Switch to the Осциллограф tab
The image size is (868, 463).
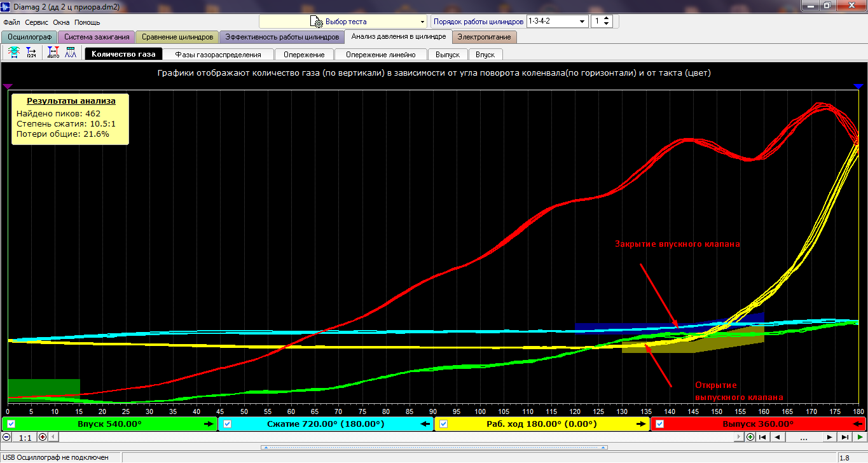coord(29,37)
